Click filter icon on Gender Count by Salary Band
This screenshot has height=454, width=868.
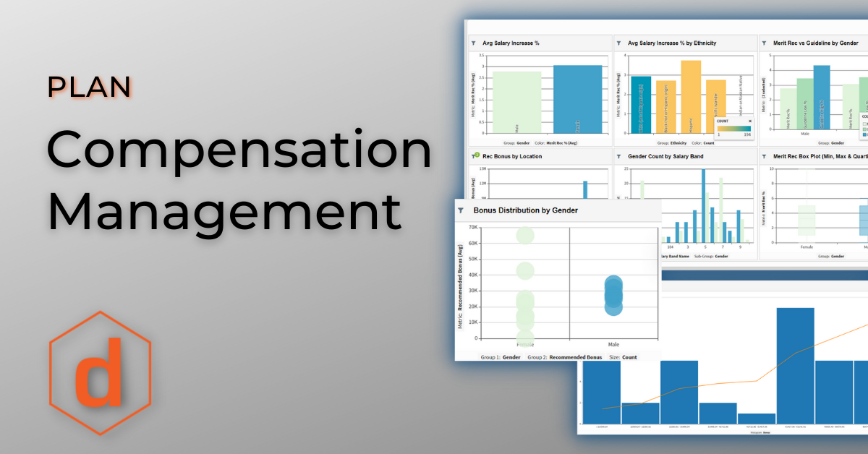coord(618,155)
